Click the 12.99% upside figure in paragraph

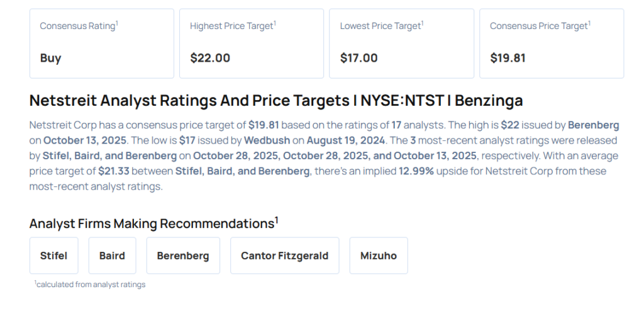coord(416,171)
